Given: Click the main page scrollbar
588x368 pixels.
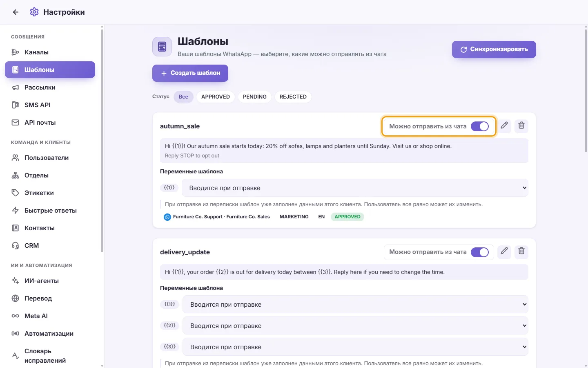Looking at the screenshot, I should coord(586,91).
